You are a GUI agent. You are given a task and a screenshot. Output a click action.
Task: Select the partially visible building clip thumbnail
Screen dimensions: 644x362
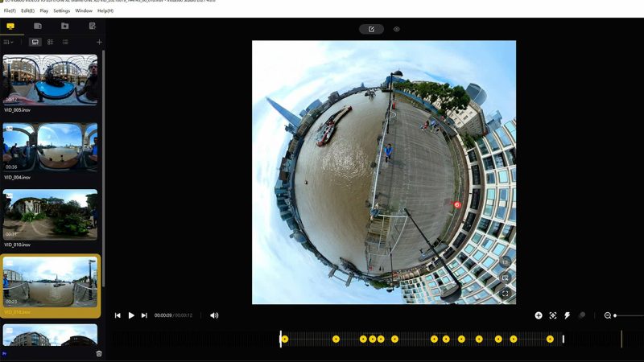pos(50,335)
